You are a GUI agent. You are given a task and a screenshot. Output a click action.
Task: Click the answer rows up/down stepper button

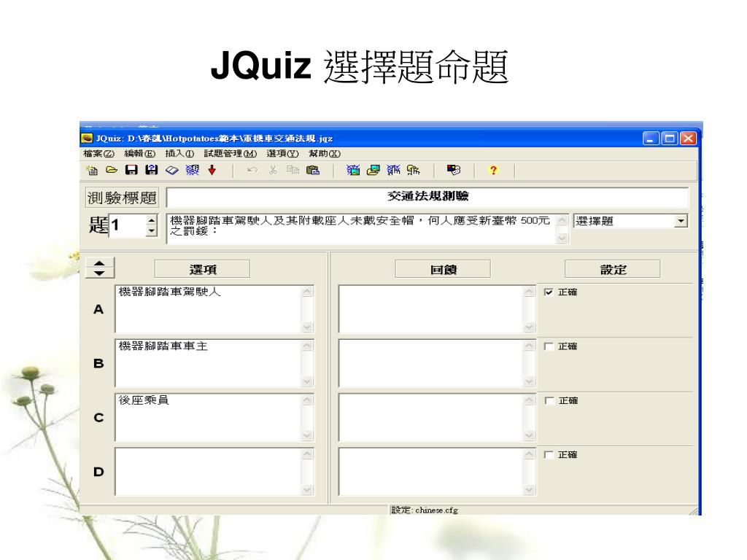[x=99, y=268]
